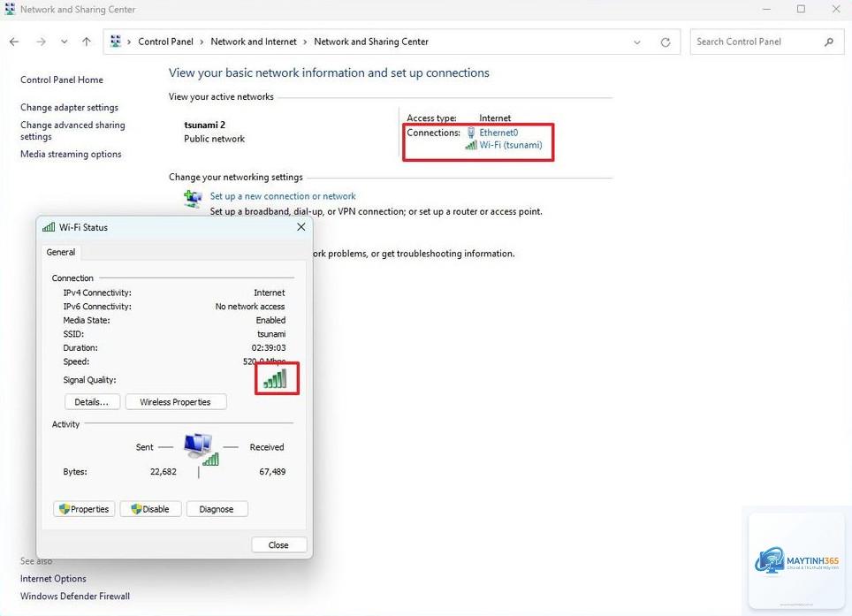This screenshot has height=616, width=852.
Task: Select Control Panel breadcrumb
Action: click(x=166, y=42)
